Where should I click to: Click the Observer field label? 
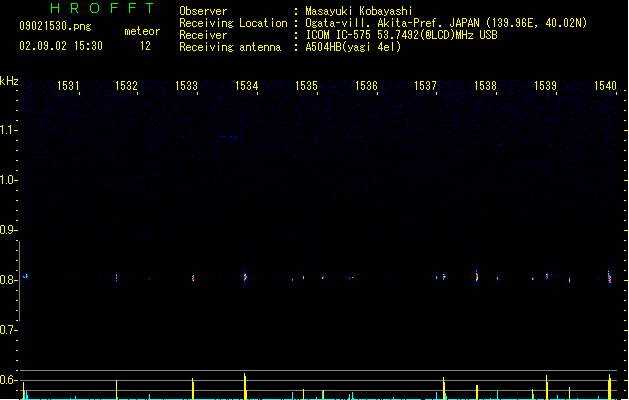(203, 11)
